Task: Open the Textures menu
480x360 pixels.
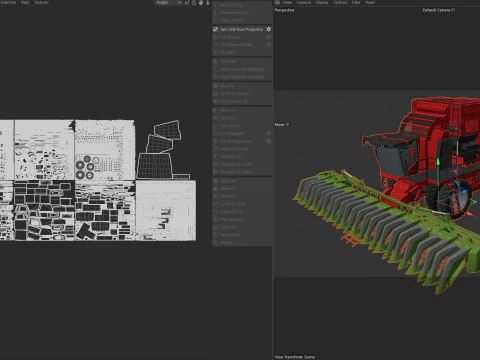Action: pyautogui.click(x=41, y=2)
